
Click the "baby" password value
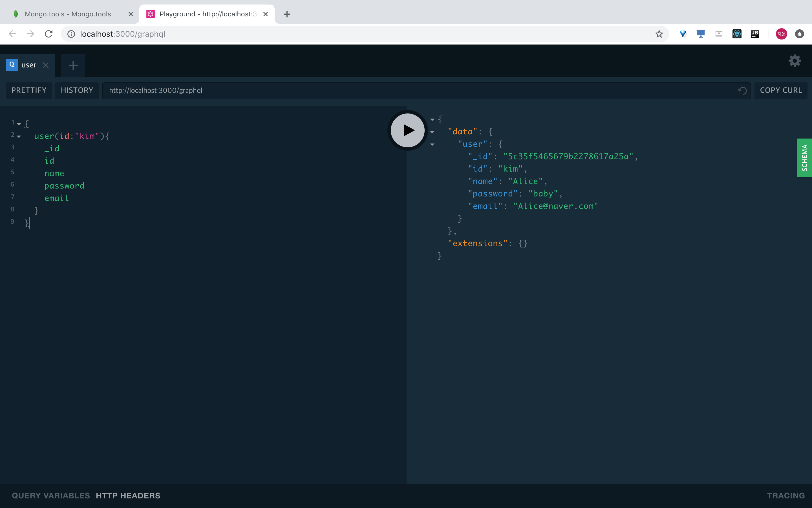(543, 194)
